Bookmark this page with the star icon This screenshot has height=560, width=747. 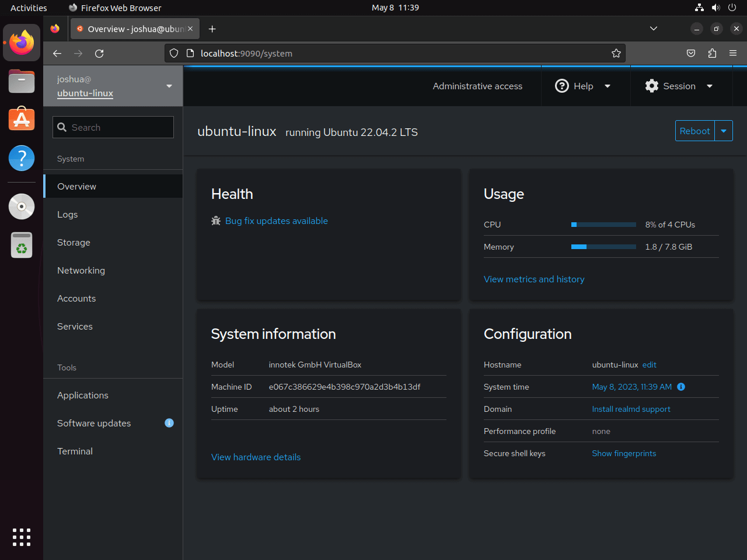pos(616,53)
